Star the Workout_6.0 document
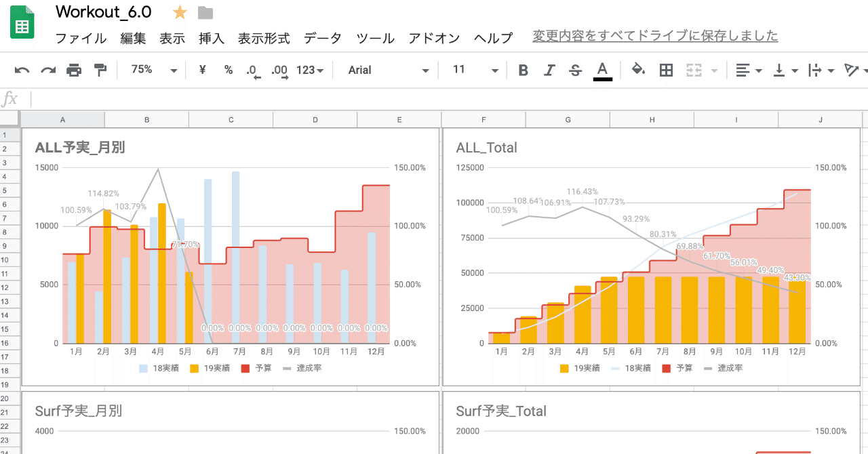The width and height of the screenshot is (868, 454). click(x=180, y=12)
